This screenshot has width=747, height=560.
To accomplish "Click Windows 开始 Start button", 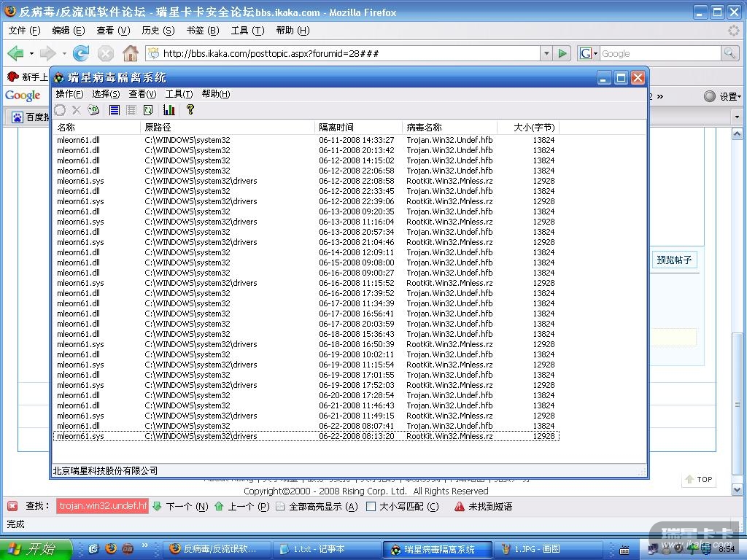I will [36, 549].
